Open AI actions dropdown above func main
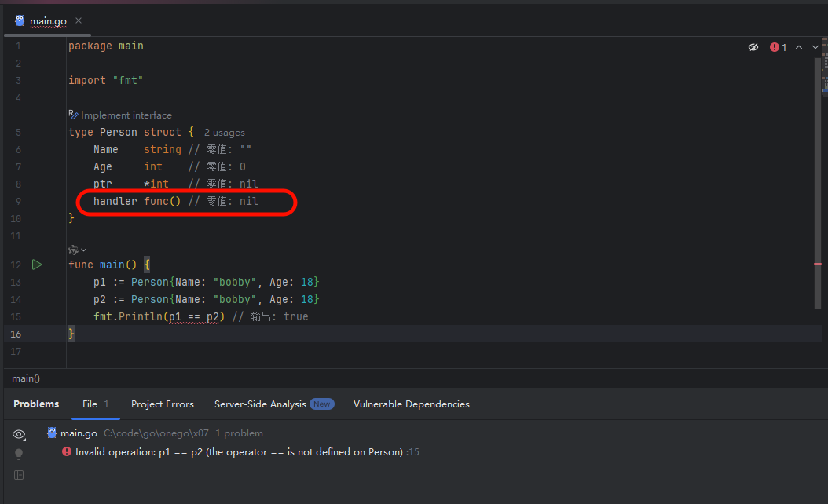The height and width of the screenshot is (504, 828). 77,250
